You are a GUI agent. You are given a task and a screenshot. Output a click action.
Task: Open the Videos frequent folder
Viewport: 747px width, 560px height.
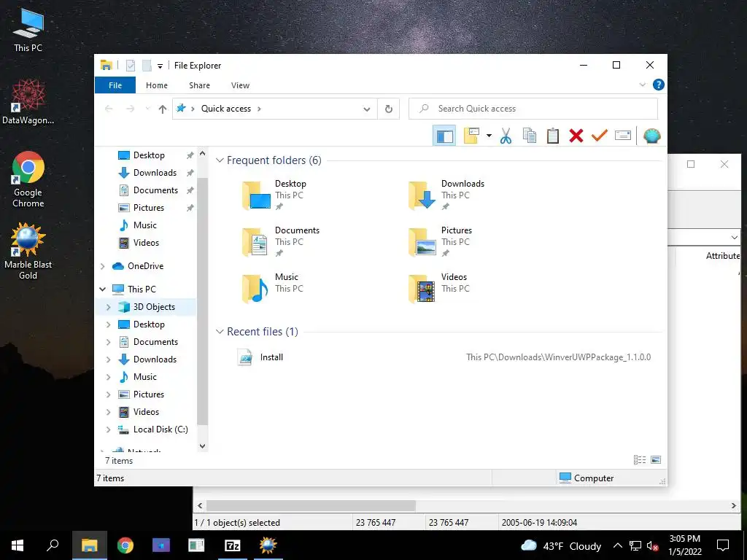click(x=438, y=289)
